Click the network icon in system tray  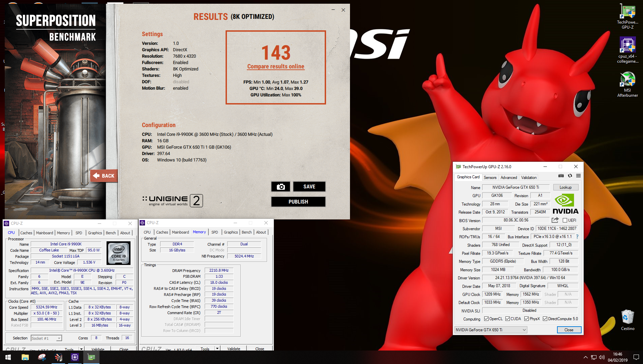(x=594, y=357)
